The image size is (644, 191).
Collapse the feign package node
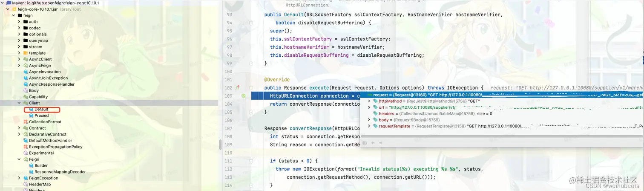[14, 15]
